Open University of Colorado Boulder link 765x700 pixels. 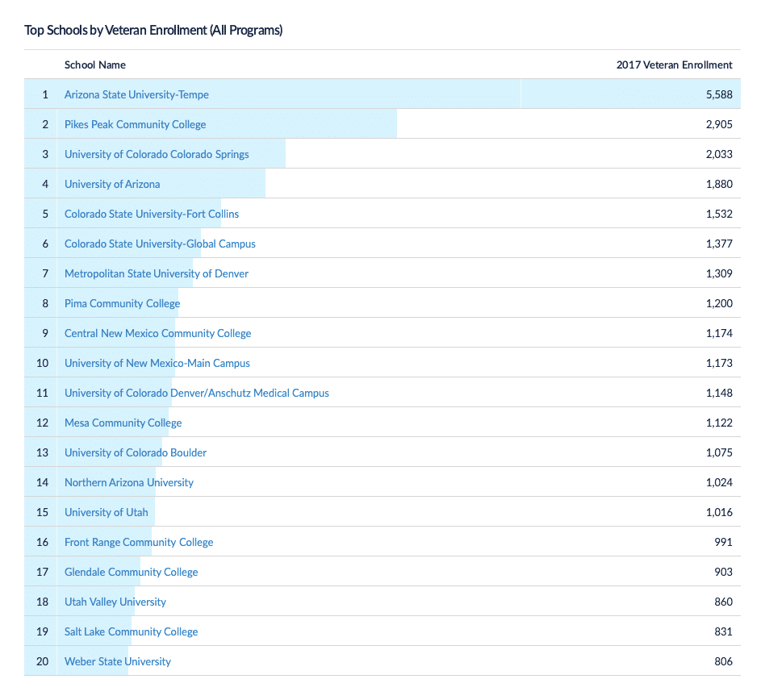136,452
